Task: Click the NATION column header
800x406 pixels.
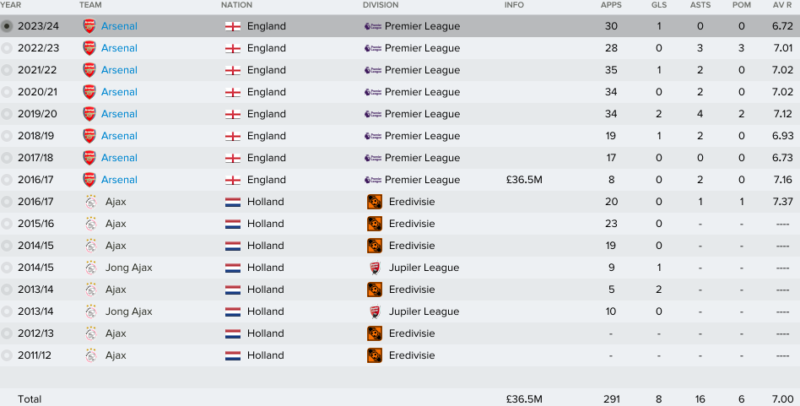Action: pyautogui.click(x=236, y=5)
